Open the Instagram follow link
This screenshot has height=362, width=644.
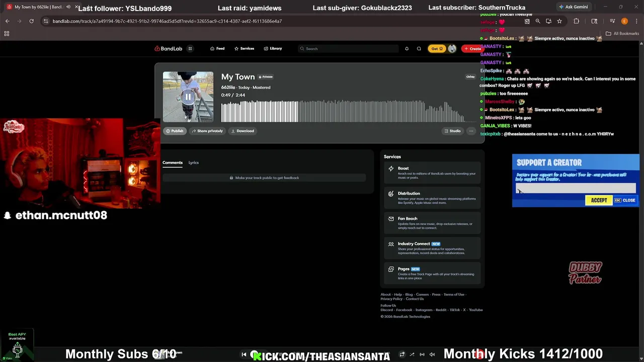click(x=424, y=310)
